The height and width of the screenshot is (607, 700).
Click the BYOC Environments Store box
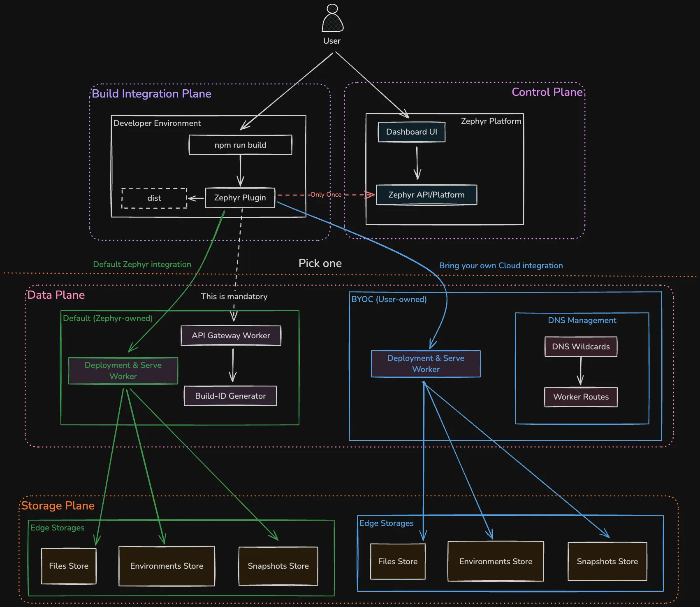[495, 561]
